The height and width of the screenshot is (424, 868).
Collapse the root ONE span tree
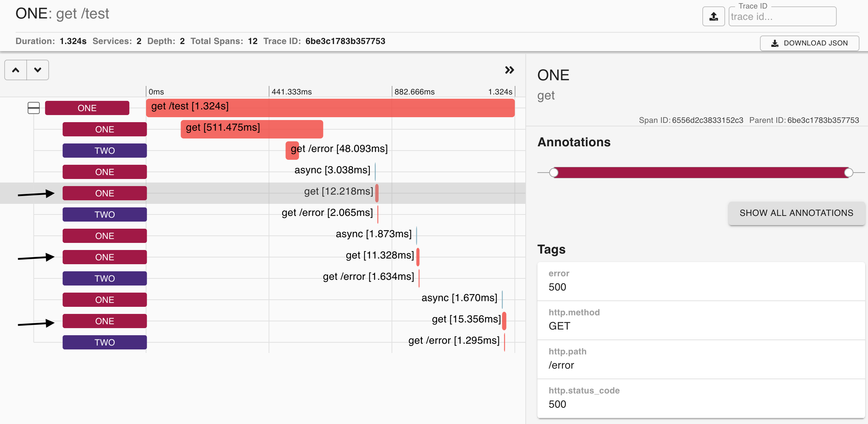pyautogui.click(x=34, y=108)
